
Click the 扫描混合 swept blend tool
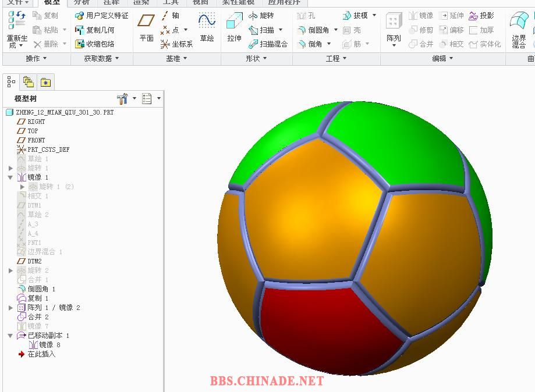click(268, 44)
